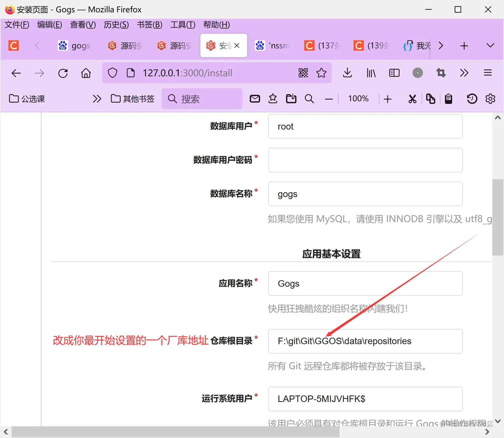Image resolution: width=504 pixels, height=438 pixels.
Task: Bookmark this page with the star icon
Action: (x=321, y=73)
